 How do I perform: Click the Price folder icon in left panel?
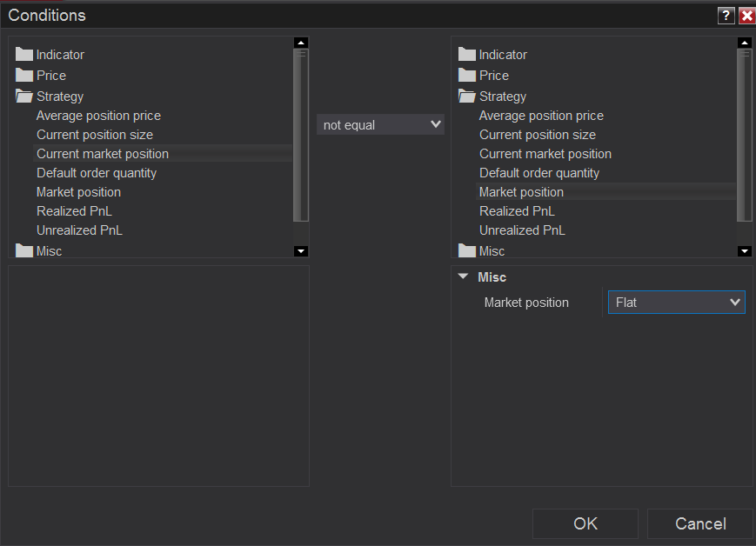pyautogui.click(x=24, y=76)
